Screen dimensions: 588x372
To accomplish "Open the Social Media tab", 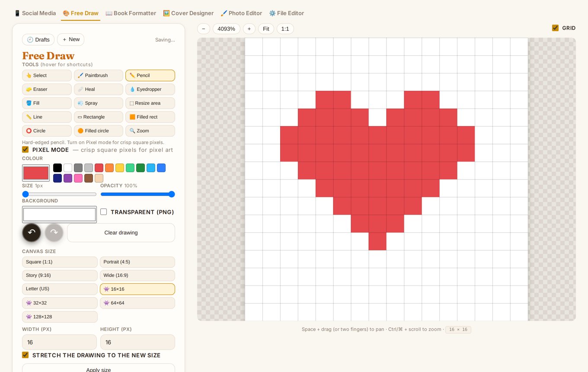I will (x=35, y=13).
